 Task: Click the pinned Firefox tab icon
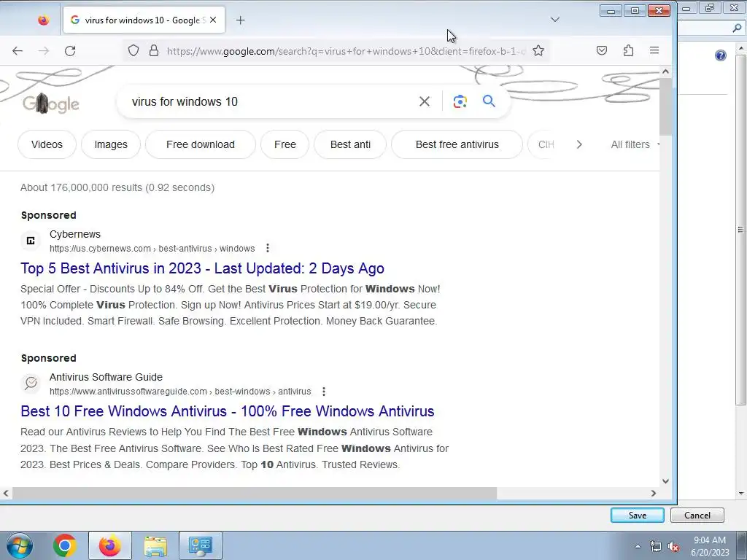pos(43,20)
